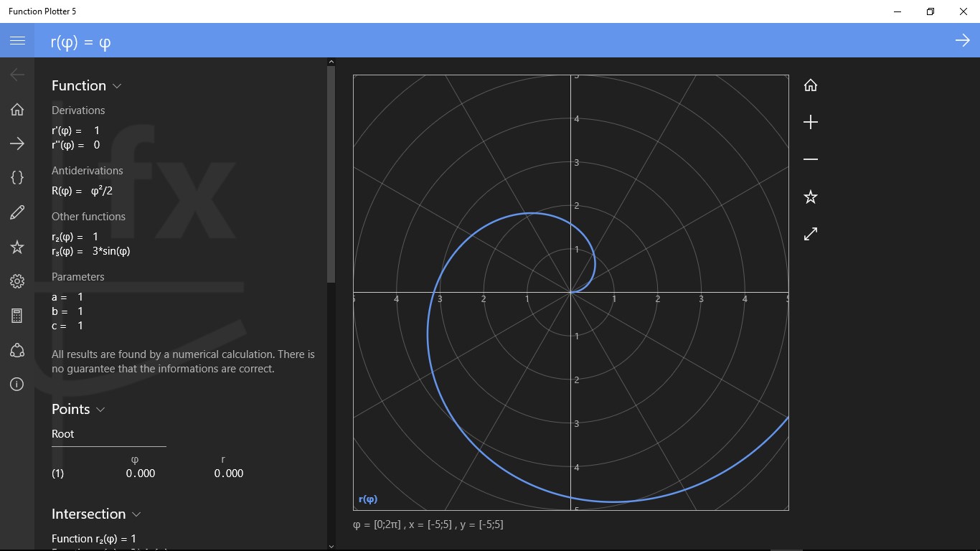The width and height of the screenshot is (980, 551).
Task: Click antiderivative R(φ) = φ²/2
Action: (83, 191)
